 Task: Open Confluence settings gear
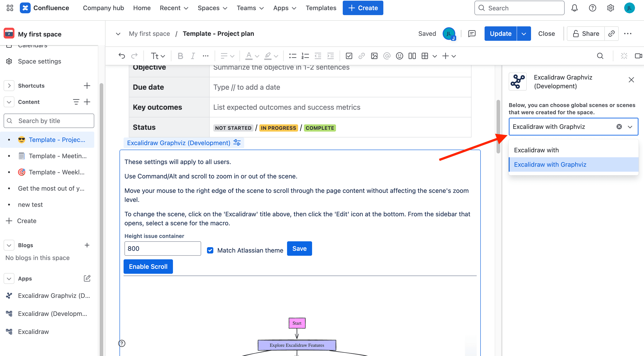[x=610, y=8]
